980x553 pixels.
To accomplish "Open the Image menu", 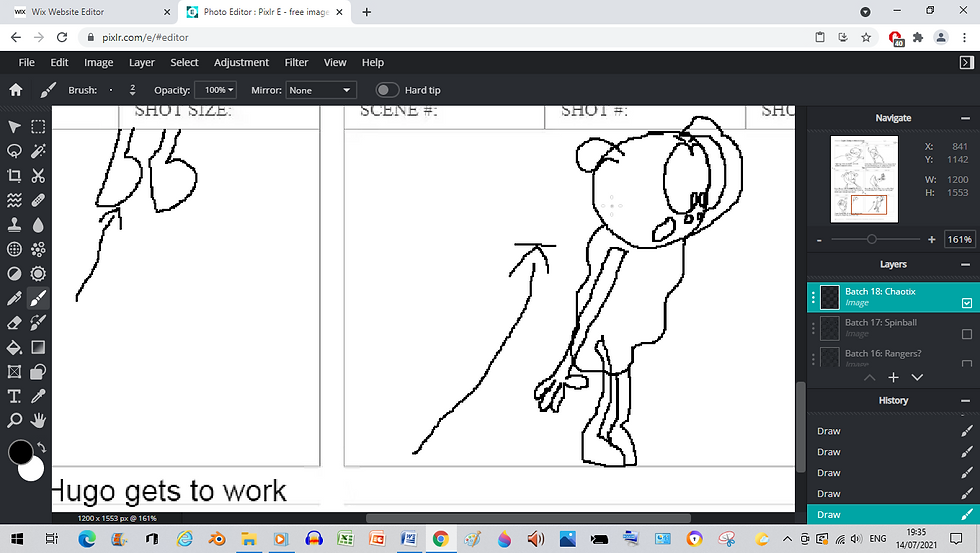I will 99,62.
